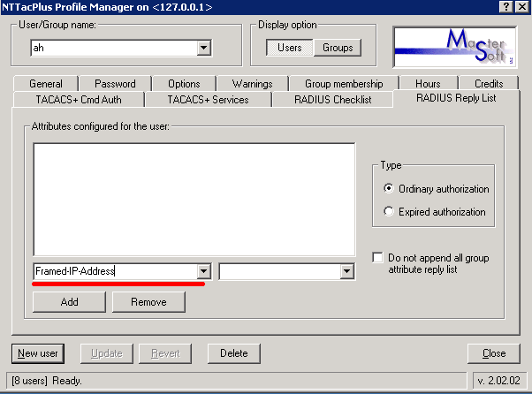The image size is (532, 394).
Task: Open the RADIUS Checklist tab
Action: pos(333,100)
